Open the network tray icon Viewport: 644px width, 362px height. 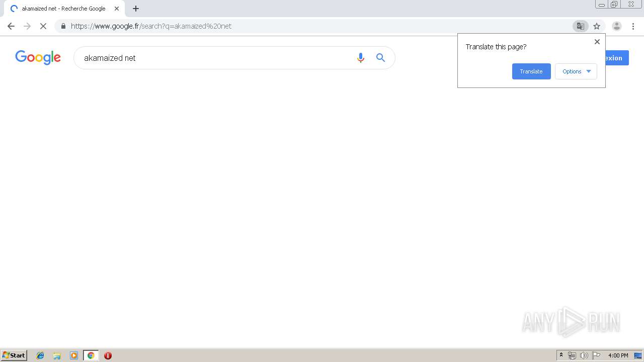tap(572, 355)
